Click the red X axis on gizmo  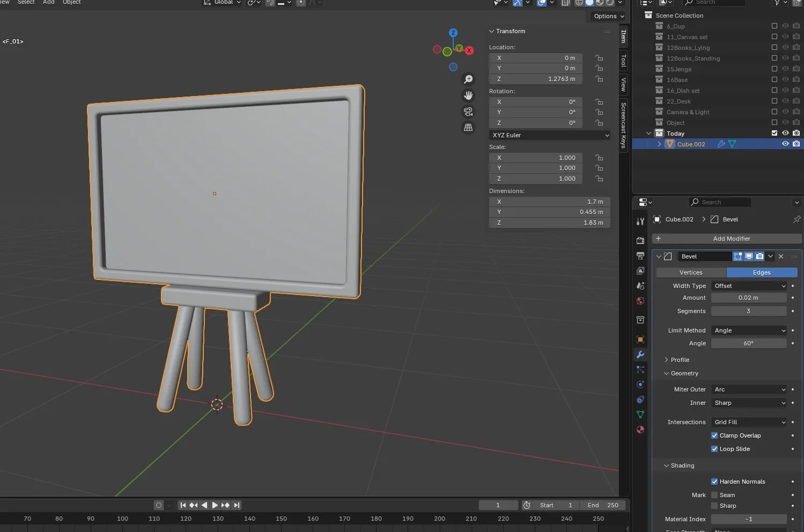(469, 50)
